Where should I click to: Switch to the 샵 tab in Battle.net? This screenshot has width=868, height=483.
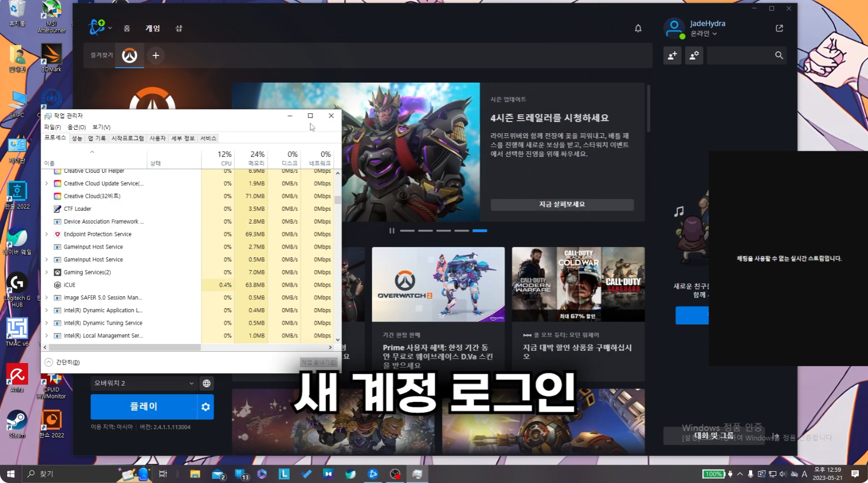coord(178,28)
